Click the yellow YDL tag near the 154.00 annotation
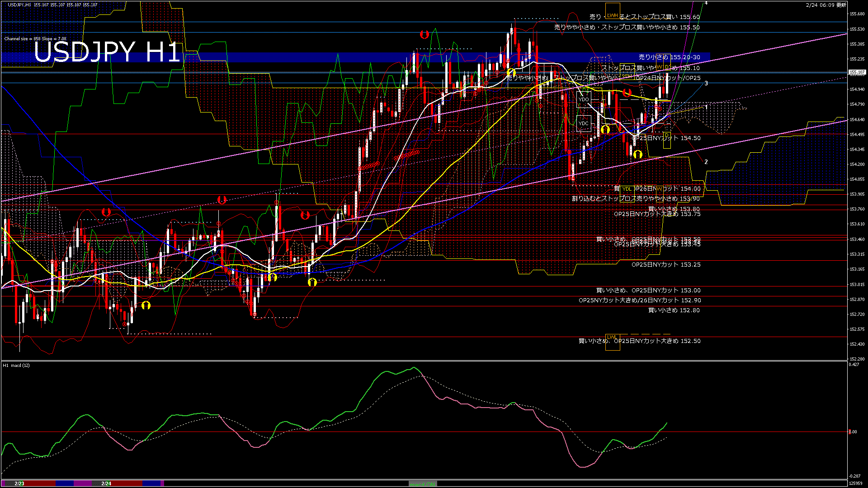The height and width of the screenshot is (488, 868). tap(627, 188)
